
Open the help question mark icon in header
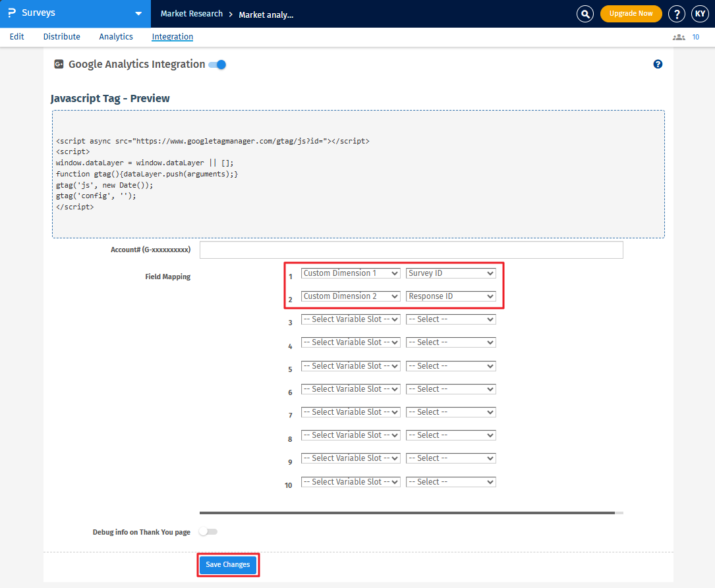(x=677, y=14)
